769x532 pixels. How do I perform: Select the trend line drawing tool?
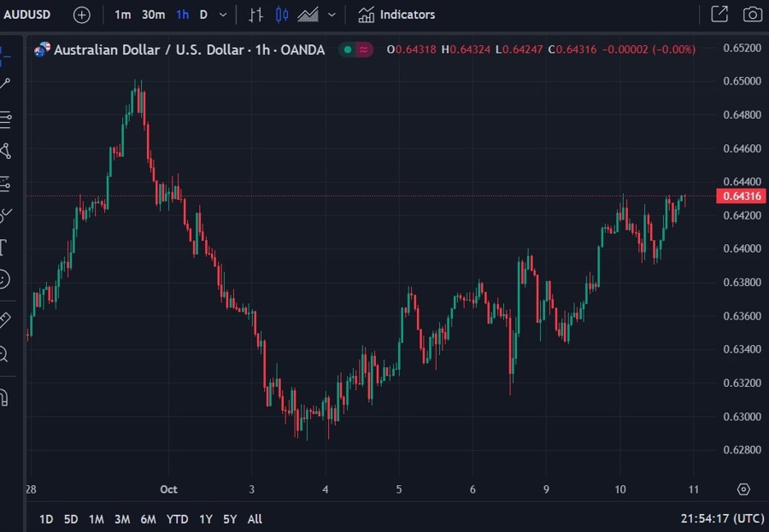[5, 84]
